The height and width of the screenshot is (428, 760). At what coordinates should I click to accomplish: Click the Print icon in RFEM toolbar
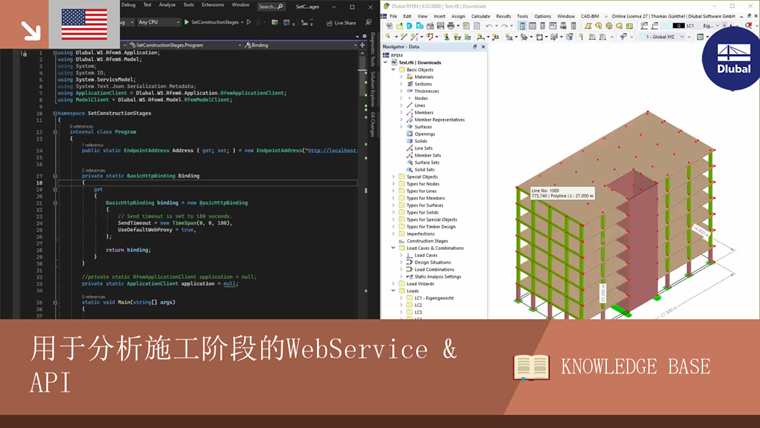451,26
